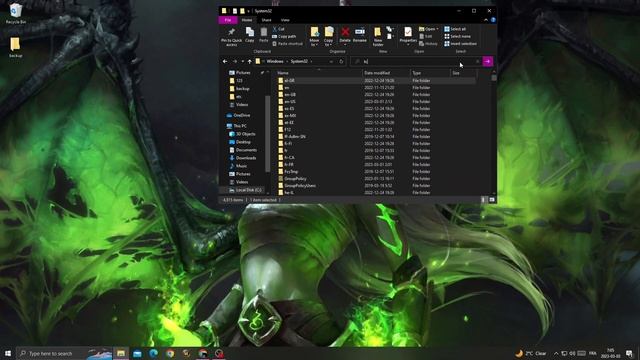Collapse the ribbon with the chevron

click(x=486, y=20)
